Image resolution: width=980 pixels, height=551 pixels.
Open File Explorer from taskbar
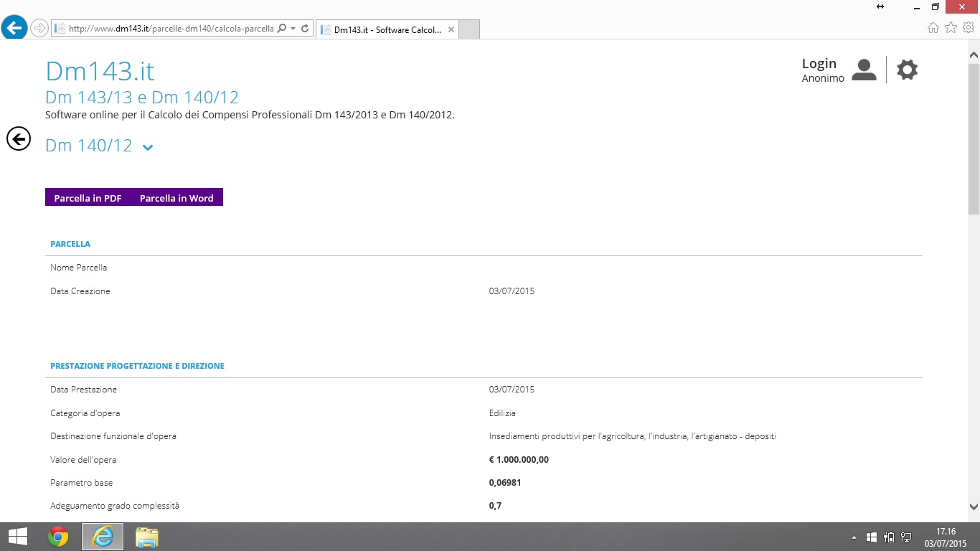pos(146,537)
